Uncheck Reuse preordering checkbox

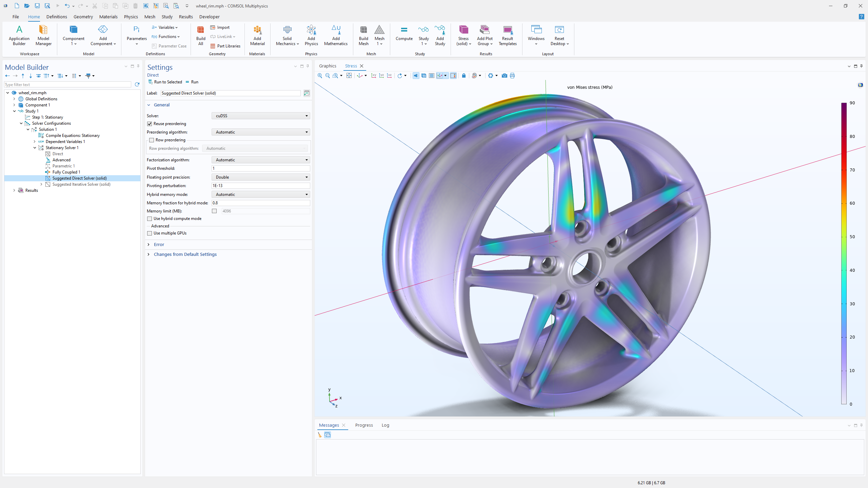(150, 124)
